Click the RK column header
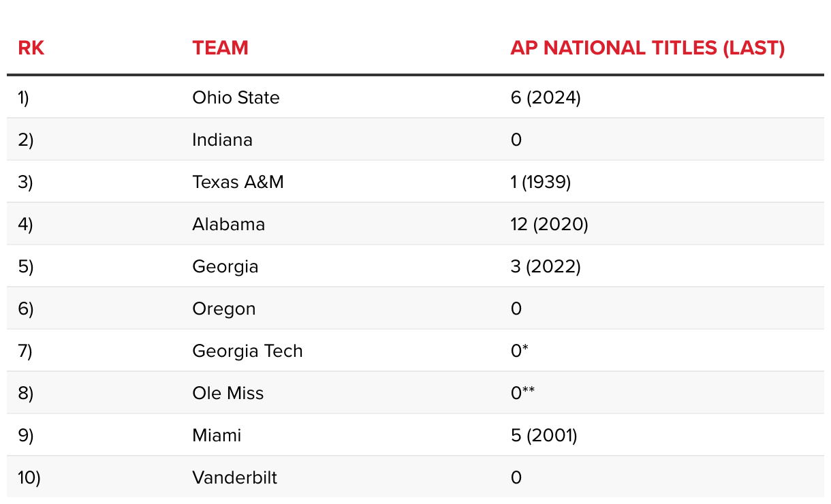This screenshot has height=504, width=831. pos(31,48)
